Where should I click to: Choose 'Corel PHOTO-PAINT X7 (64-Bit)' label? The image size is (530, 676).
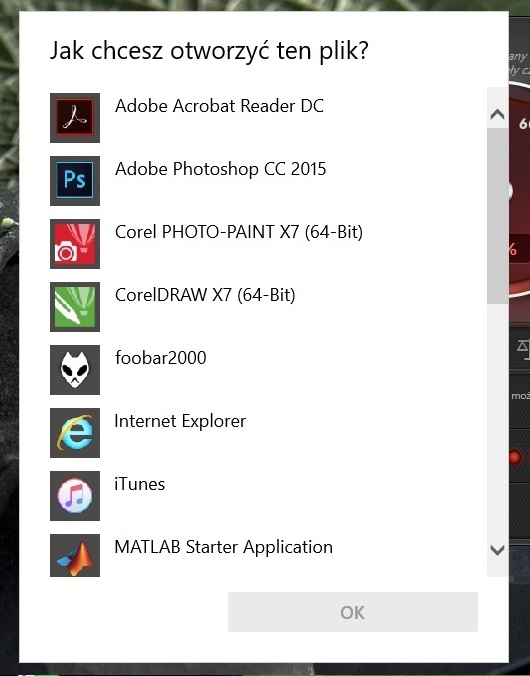pos(239,232)
